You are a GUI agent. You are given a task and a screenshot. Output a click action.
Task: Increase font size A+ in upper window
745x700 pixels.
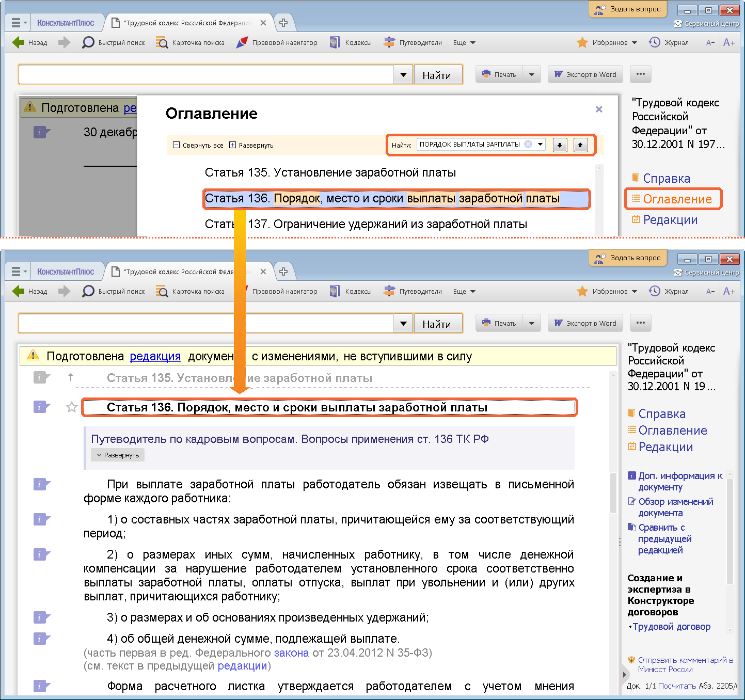(729, 43)
